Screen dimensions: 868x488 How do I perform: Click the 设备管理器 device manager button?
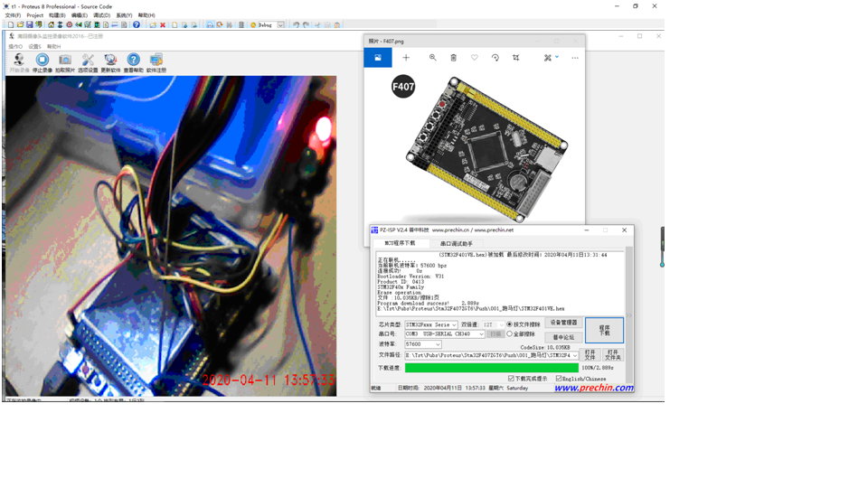[563, 323]
